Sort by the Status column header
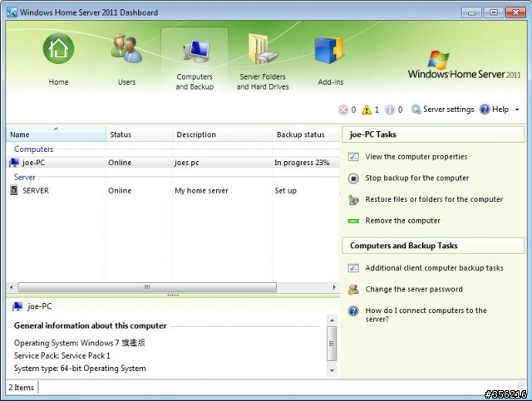 [x=139, y=134]
